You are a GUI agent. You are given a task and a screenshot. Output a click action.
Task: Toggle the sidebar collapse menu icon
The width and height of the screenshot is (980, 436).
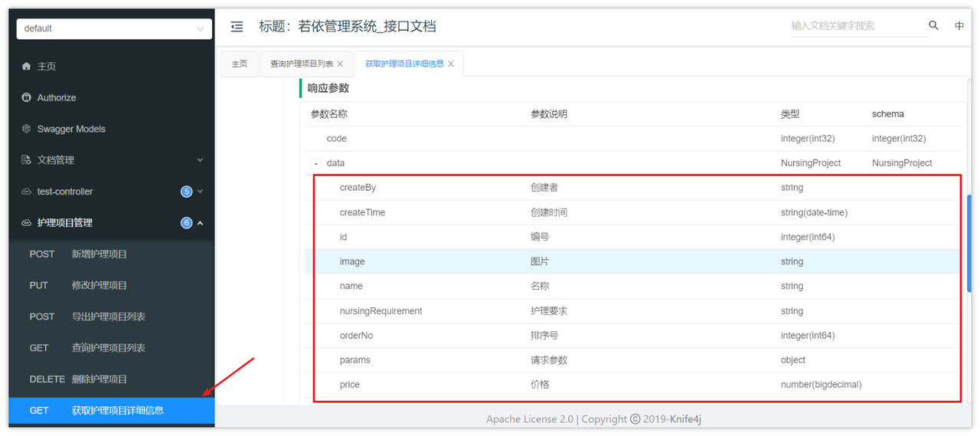[x=237, y=27]
